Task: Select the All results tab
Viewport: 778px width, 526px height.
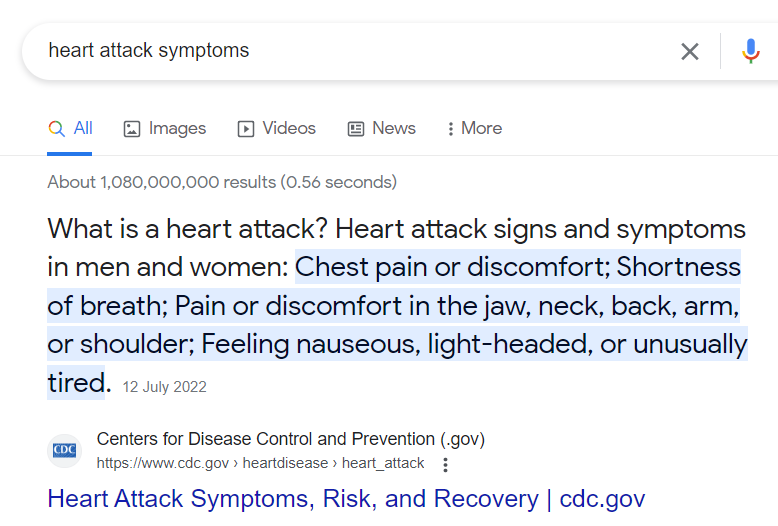Action: (83, 129)
